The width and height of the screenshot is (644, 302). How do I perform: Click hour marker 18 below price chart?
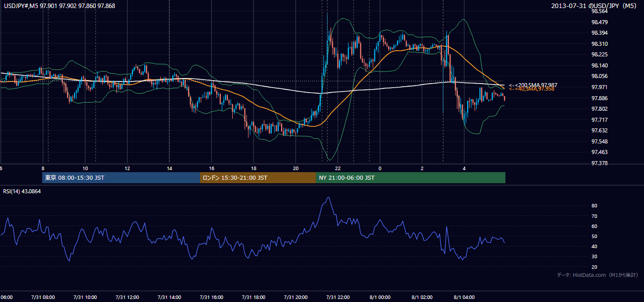click(253, 168)
